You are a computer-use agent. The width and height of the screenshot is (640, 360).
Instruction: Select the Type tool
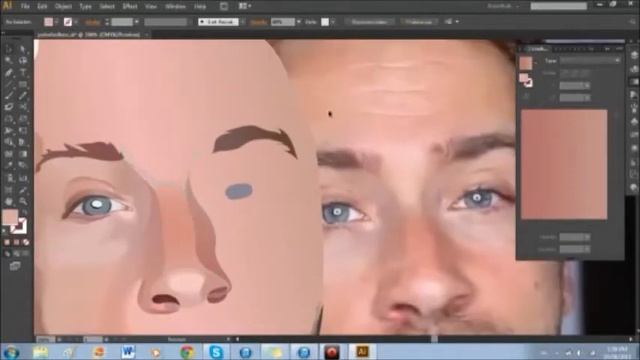(23, 73)
